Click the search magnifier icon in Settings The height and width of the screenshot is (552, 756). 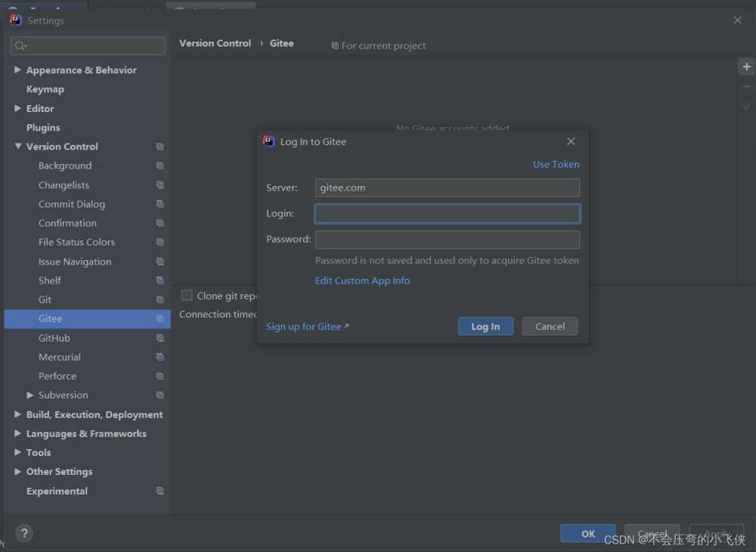point(20,46)
